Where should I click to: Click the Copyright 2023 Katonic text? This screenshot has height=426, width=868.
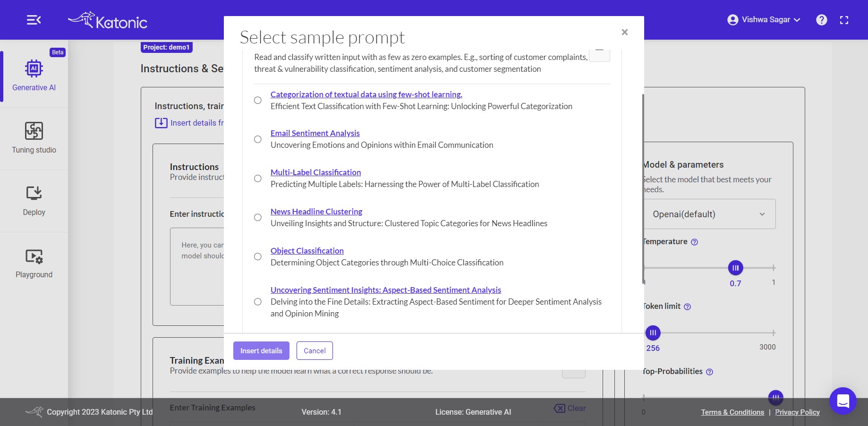[x=100, y=412]
